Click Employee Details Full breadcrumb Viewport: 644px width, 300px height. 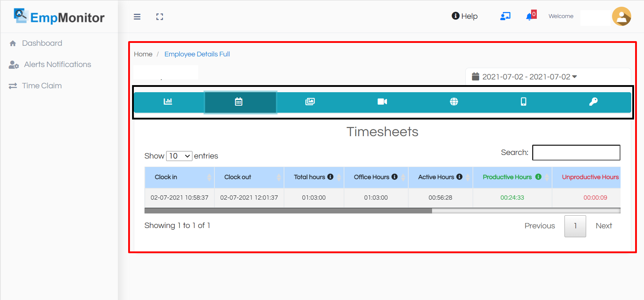[x=197, y=54]
